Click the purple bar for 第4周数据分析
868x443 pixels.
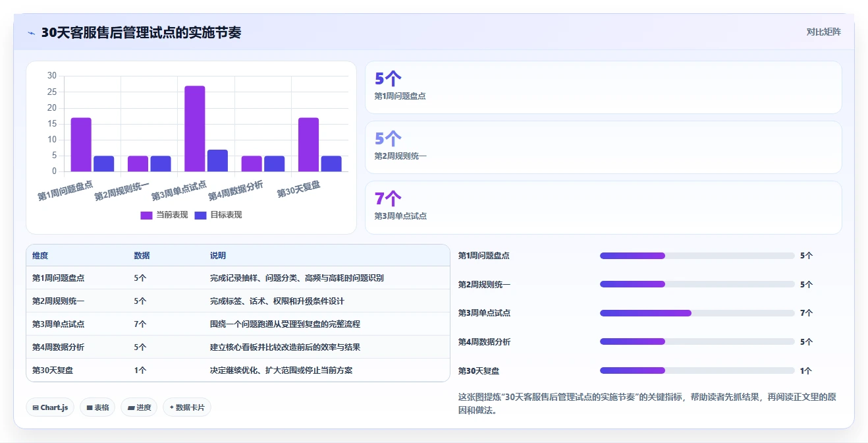(252, 163)
